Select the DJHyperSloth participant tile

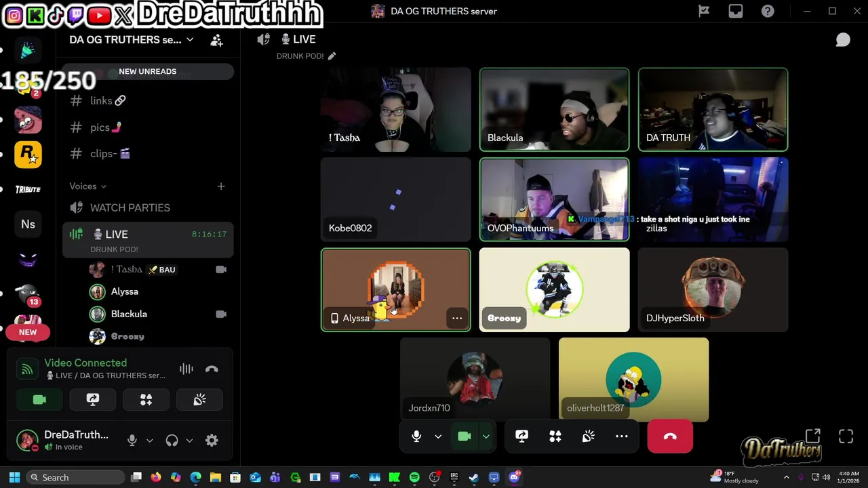(713, 290)
